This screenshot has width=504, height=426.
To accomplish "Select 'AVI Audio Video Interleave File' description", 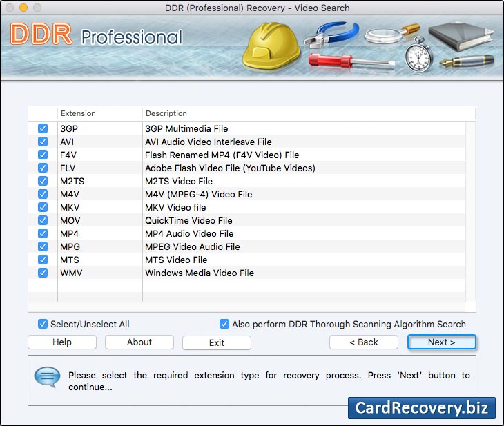I will [208, 142].
